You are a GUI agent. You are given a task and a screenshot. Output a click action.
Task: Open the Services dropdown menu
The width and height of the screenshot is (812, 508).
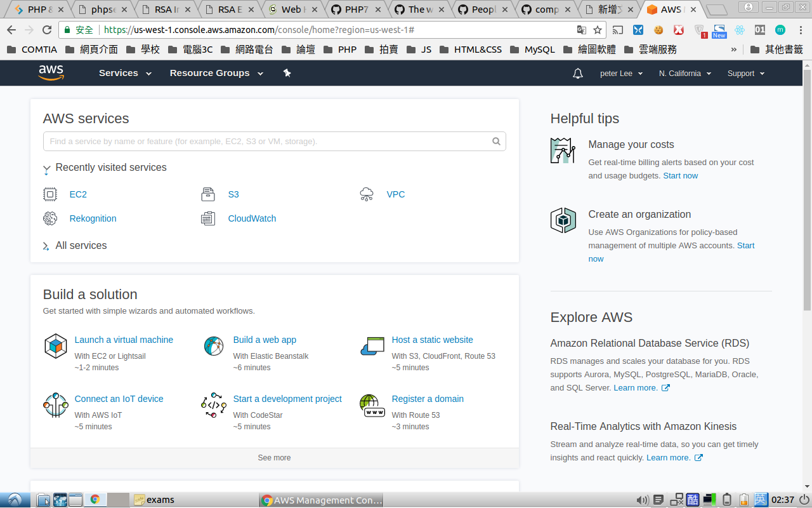125,73
